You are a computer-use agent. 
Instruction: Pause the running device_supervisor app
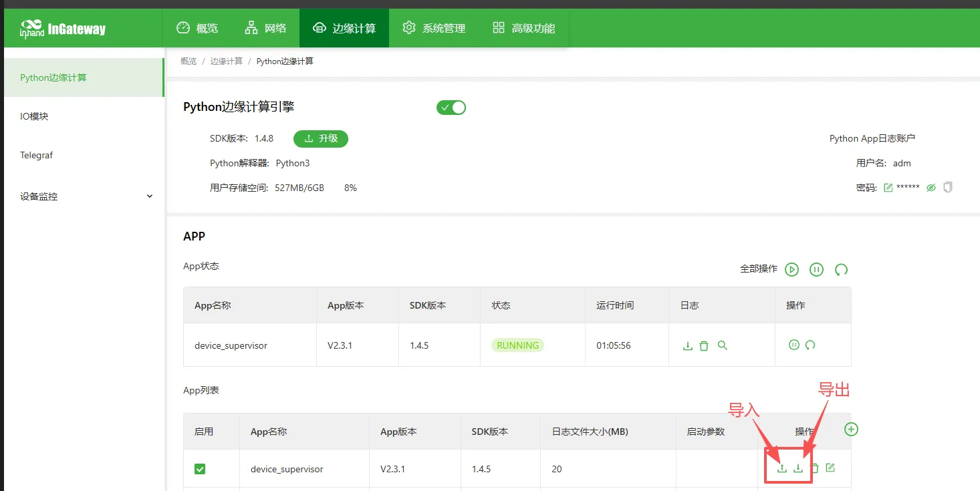point(793,345)
